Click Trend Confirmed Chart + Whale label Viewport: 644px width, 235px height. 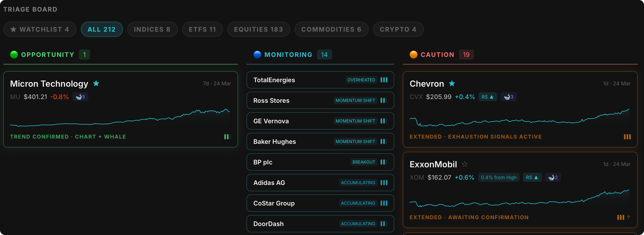(x=68, y=137)
